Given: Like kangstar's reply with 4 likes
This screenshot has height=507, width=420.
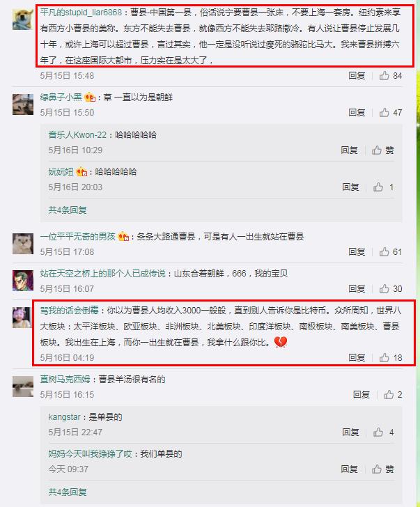Looking at the screenshot, I should pos(384,432).
